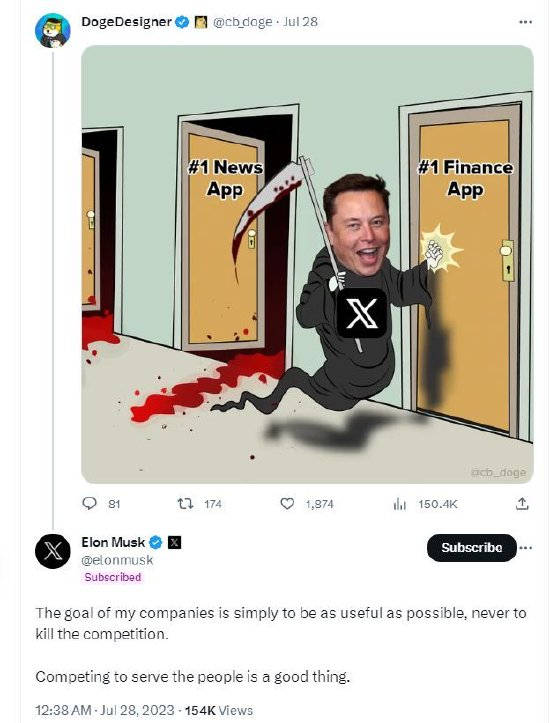View analytics via the bar chart icon
This screenshot has height=723, width=550.
[400, 504]
